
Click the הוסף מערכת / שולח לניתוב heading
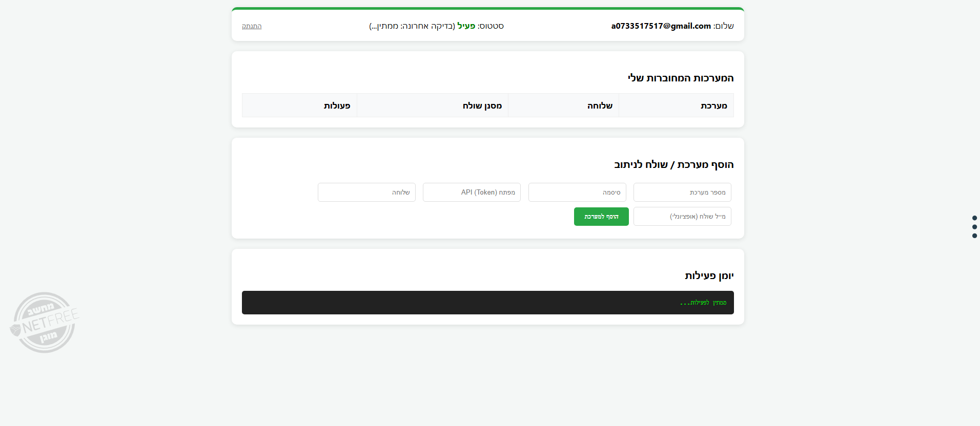(x=673, y=164)
